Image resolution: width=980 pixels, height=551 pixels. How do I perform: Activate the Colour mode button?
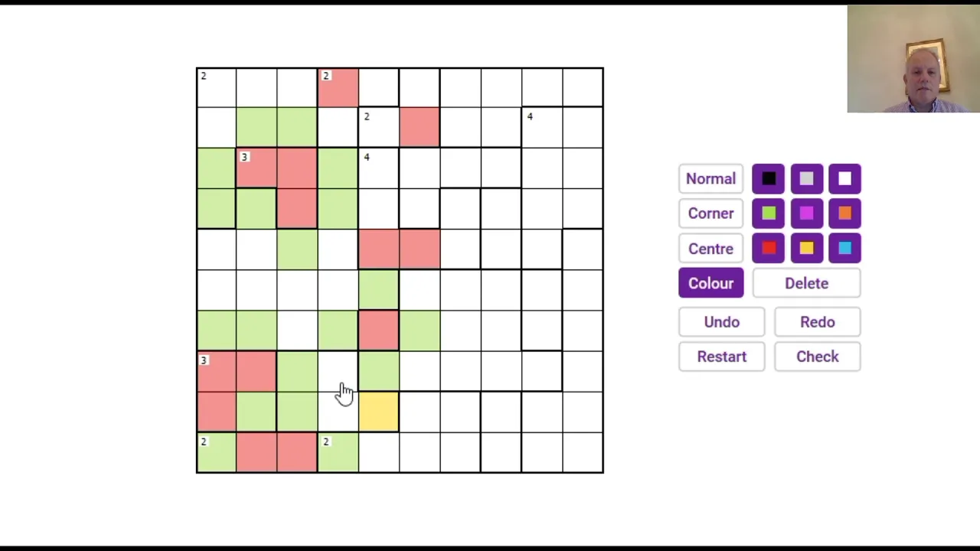[x=710, y=283]
